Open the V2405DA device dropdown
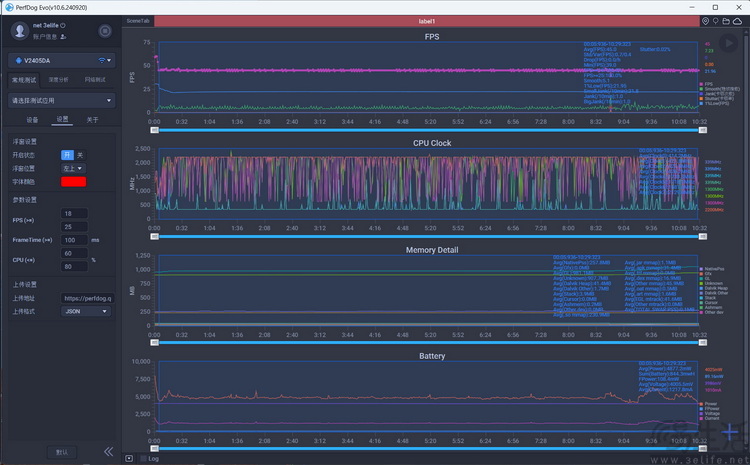This screenshot has height=465, width=750. (62, 60)
